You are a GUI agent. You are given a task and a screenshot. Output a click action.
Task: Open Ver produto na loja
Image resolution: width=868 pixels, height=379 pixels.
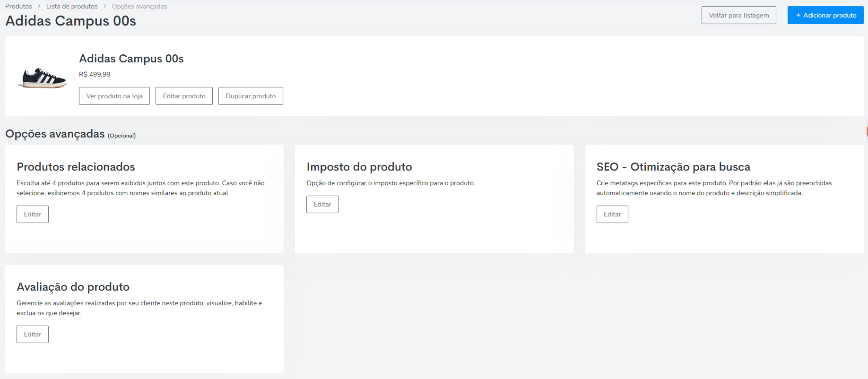point(114,96)
